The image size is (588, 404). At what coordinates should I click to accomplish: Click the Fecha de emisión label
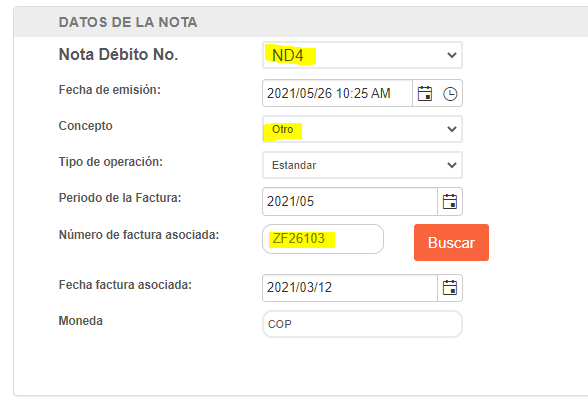[110, 90]
